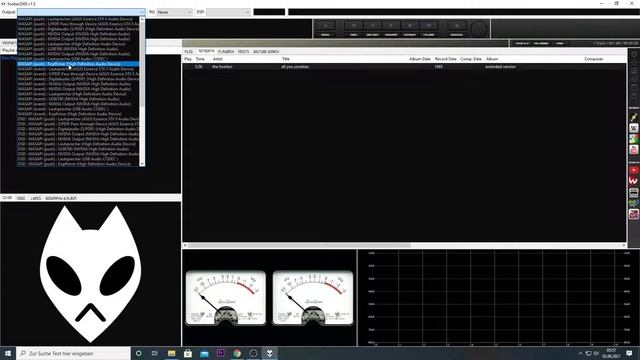Open the BIOGRAPHY & ALBUM tab
The image size is (640, 360).
[61, 198]
